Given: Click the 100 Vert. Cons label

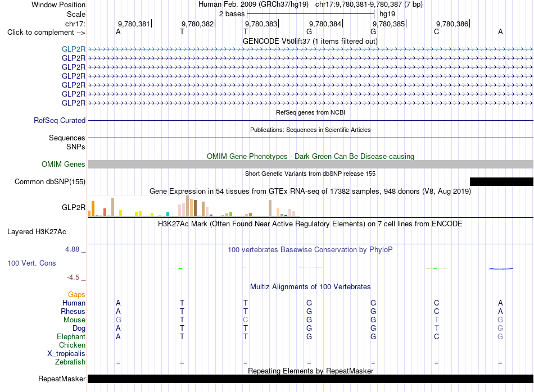Looking at the screenshot, I should (31, 263).
